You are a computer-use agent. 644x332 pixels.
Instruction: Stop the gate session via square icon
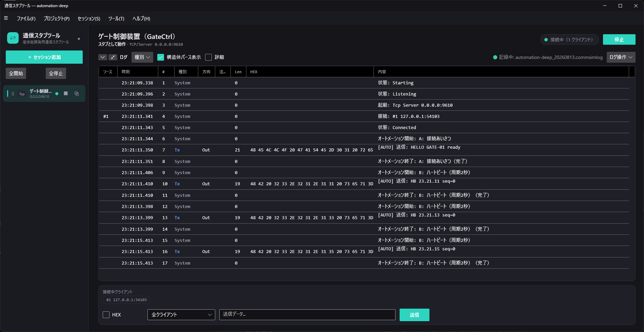(x=66, y=94)
